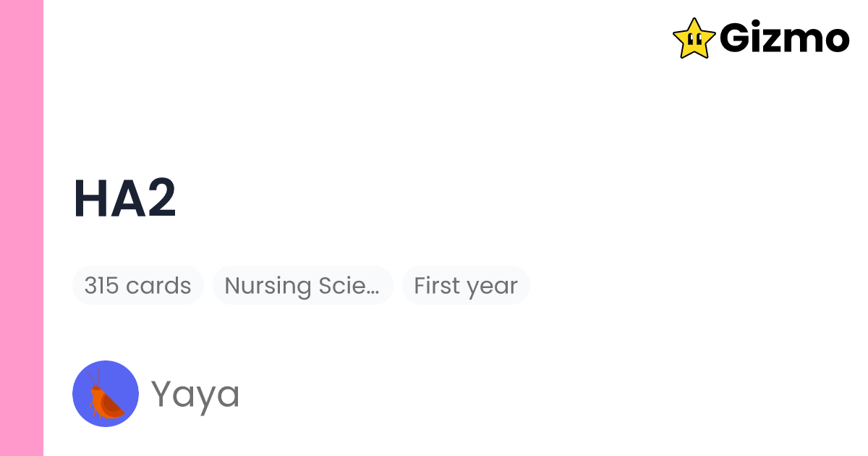Click the letter G in the Gizmo logo
Image resolution: width=868 pixels, height=456 pixels.
(x=736, y=38)
